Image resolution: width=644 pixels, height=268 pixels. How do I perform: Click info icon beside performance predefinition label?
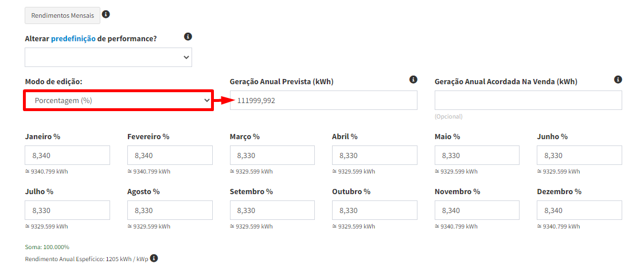coord(188,37)
